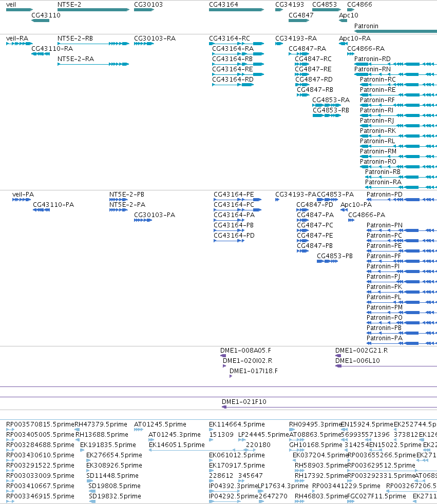Viewport: 437px width, 504px height.
Task: Click the CG4866-PA protein label
Action: (367, 215)
